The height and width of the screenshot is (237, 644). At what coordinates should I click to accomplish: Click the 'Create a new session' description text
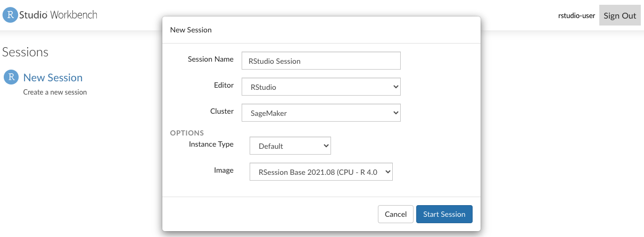tap(55, 92)
